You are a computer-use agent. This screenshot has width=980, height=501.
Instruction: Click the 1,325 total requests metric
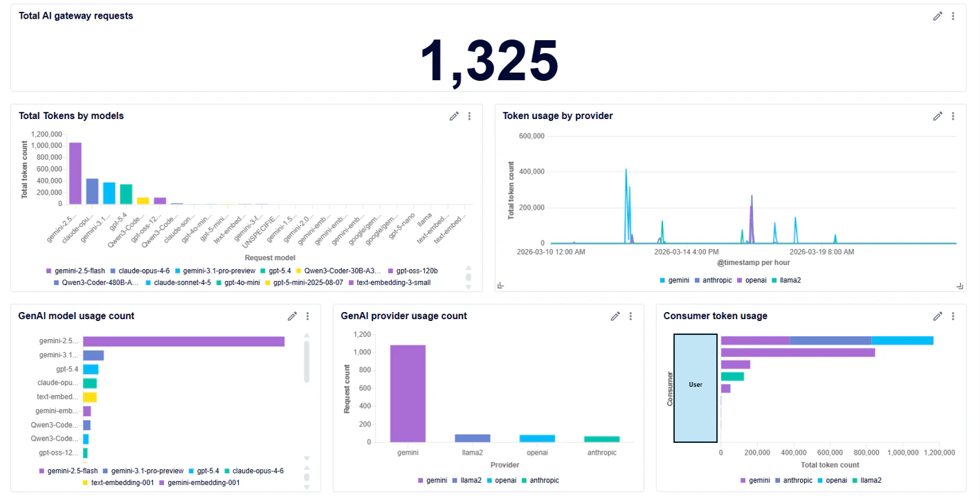pos(489,61)
